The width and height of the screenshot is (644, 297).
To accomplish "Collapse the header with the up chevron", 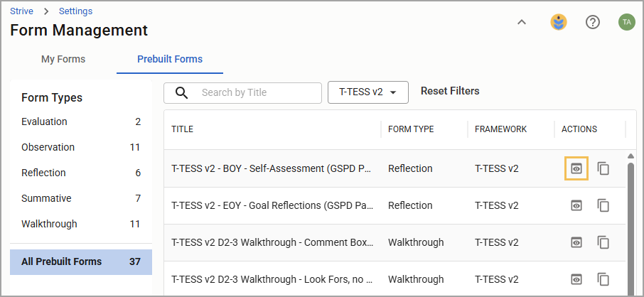I will point(522,22).
